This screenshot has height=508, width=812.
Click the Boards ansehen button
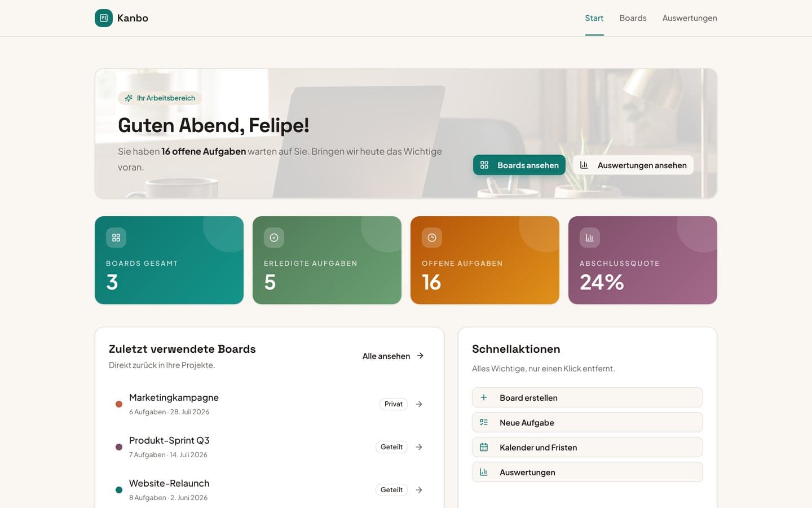519,165
